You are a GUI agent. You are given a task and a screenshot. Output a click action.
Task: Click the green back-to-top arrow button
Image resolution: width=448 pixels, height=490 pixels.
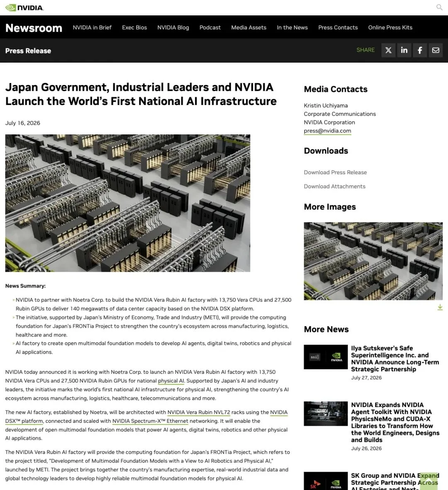pyautogui.click(x=429, y=481)
